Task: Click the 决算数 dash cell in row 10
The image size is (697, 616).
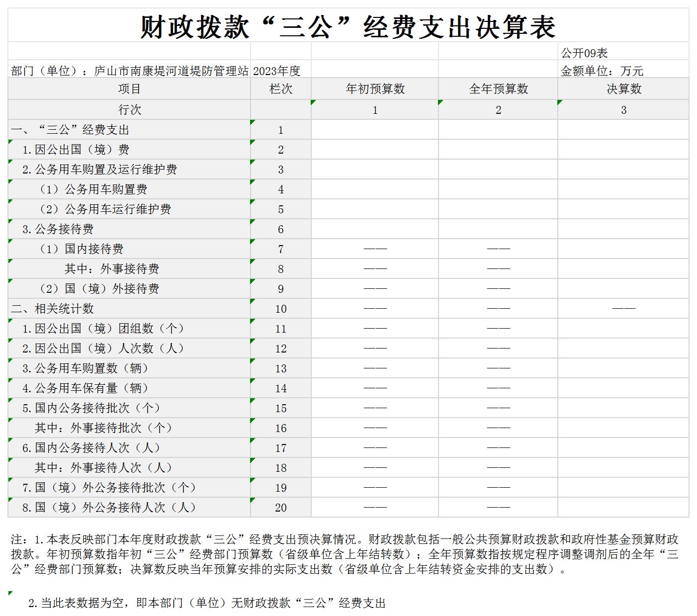Action: pos(623,309)
